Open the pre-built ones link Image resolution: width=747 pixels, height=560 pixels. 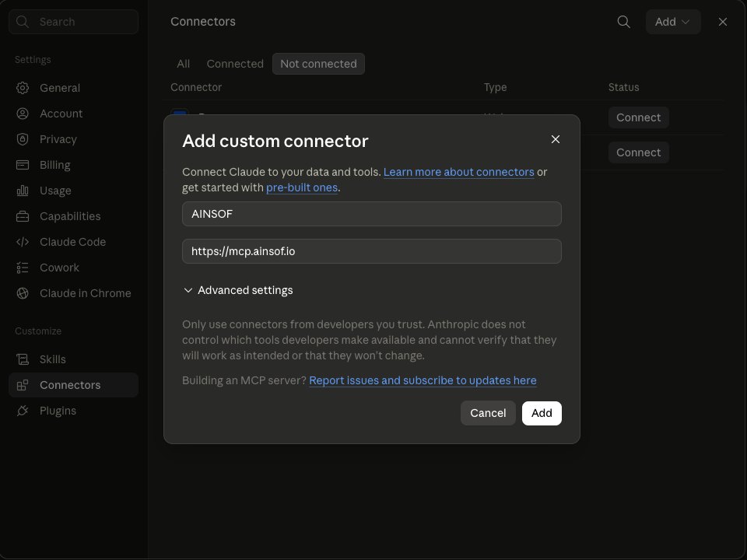pos(302,187)
